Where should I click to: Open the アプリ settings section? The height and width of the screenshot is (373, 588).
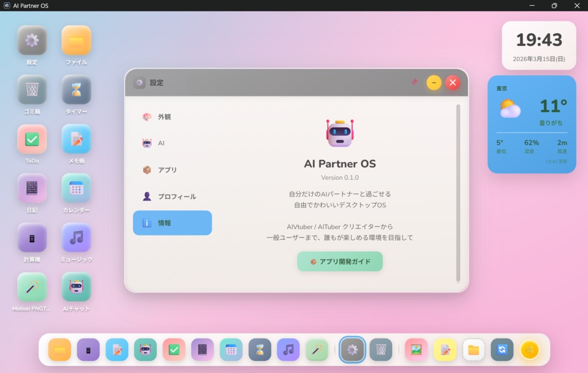click(171, 170)
